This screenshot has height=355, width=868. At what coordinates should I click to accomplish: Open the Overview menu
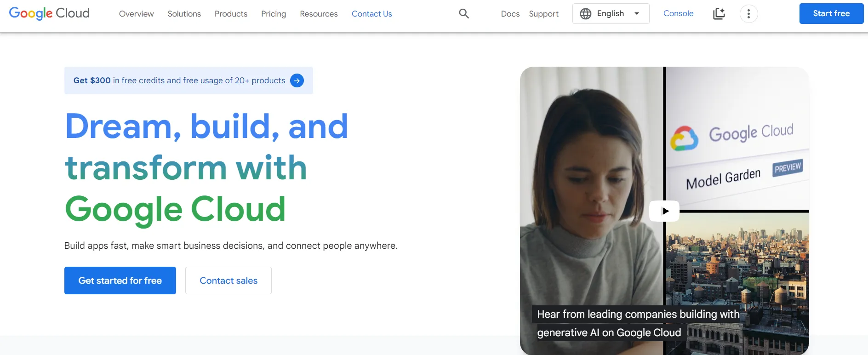click(136, 14)
